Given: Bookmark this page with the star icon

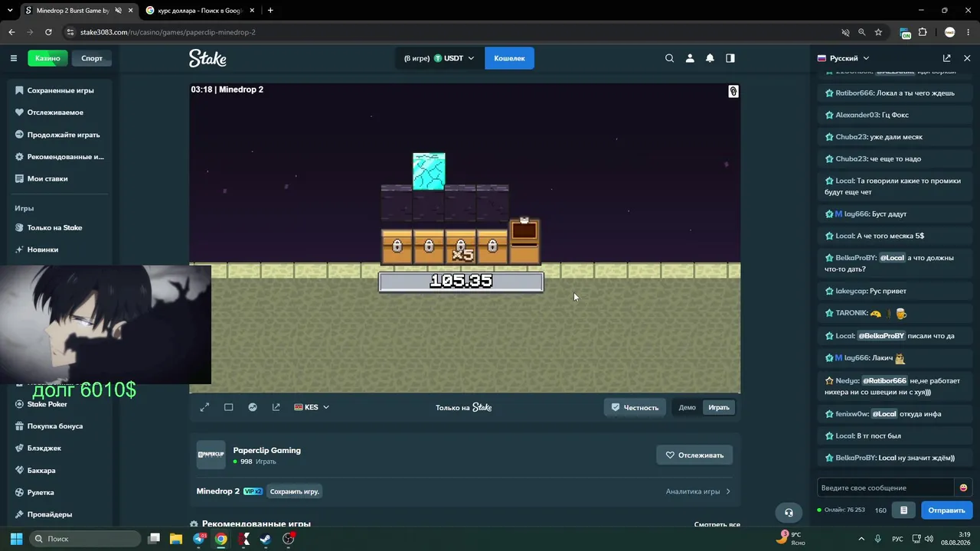Looking at the screenshot, I should point(878,32).
